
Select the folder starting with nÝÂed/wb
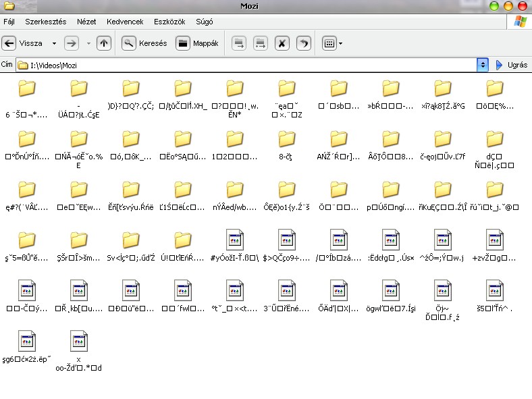click(234, 196)
